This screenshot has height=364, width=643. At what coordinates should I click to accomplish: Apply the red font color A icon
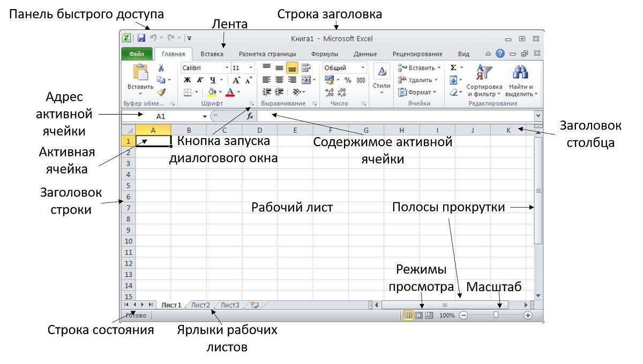tap(229, 92)
